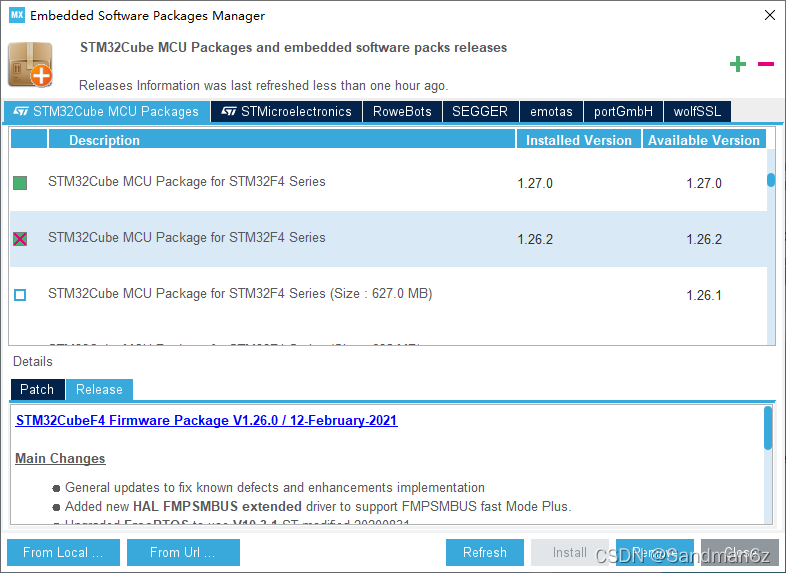Click the Main Changes heading

(x=60, y=458)
